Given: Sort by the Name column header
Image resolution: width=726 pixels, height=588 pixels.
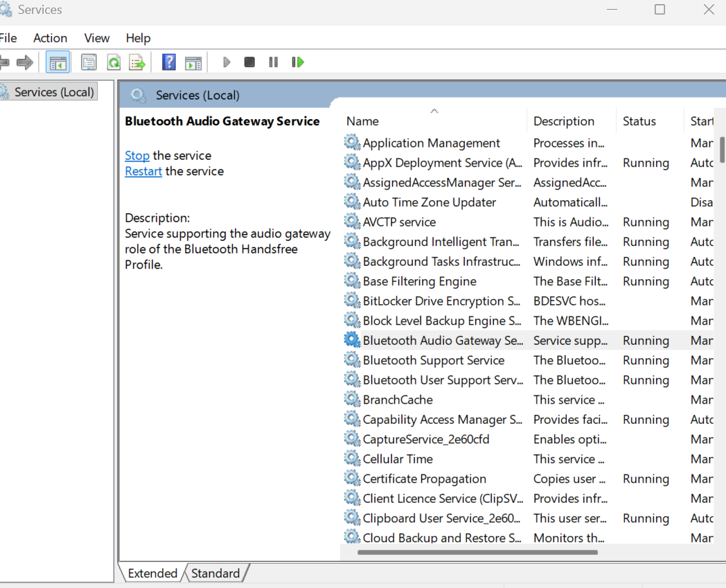Looking at the screenshot, I should pyautogui.click(x=434, y=121).
